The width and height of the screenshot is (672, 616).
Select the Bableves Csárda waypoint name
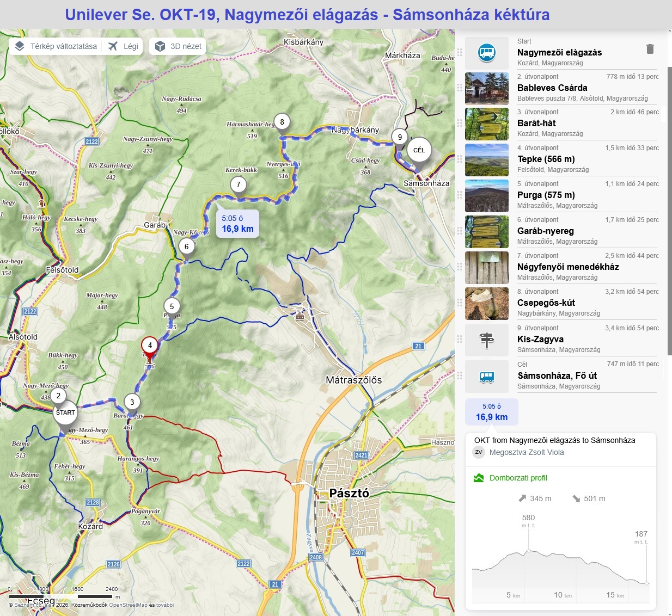[552, 88]
